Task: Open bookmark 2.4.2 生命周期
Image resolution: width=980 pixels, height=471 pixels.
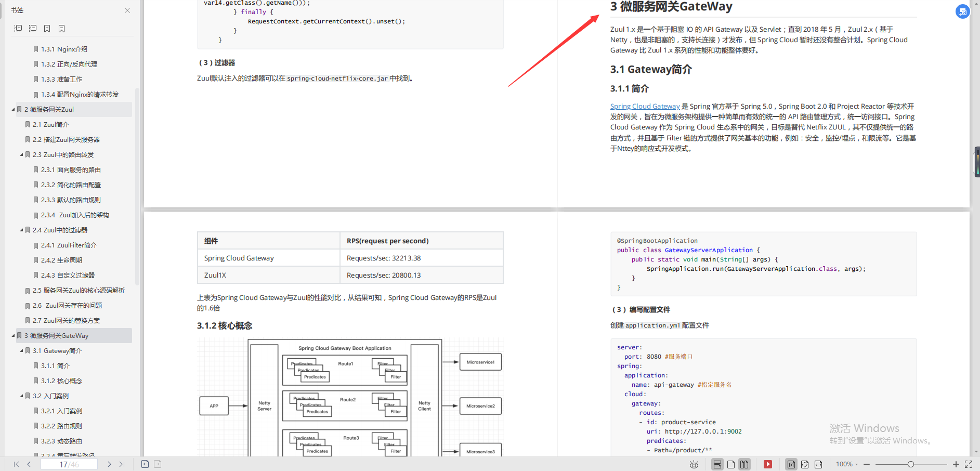Action: pyautogui.click(x=61, y=260)
